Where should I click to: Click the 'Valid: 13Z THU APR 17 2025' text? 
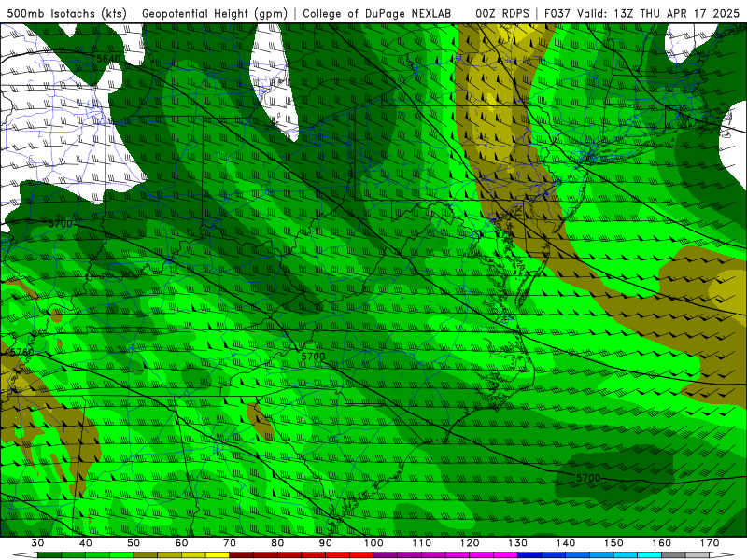point(658,13)
